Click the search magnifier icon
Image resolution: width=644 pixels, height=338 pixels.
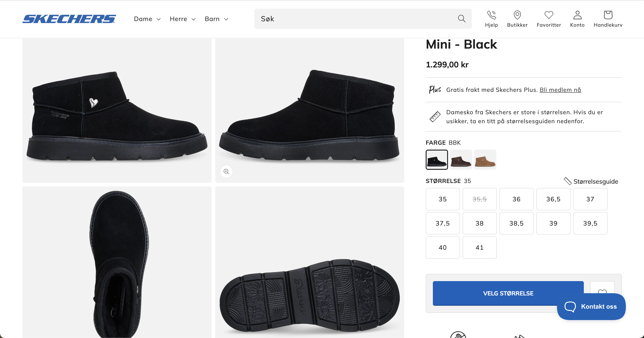click(461, 19)
